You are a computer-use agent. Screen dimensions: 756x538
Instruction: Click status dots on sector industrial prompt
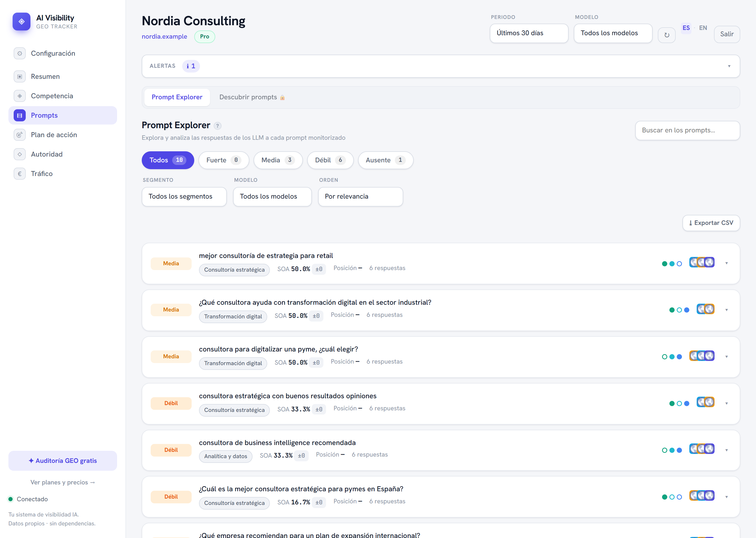[679, 310]
